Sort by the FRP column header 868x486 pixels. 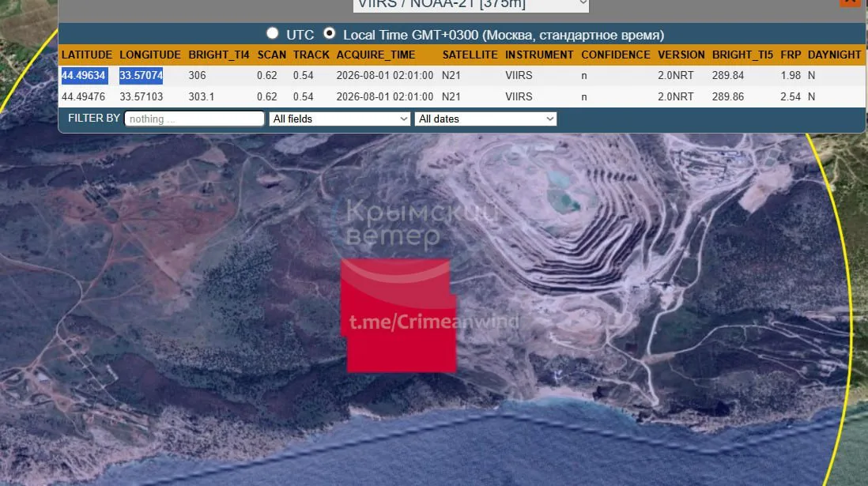791,55
